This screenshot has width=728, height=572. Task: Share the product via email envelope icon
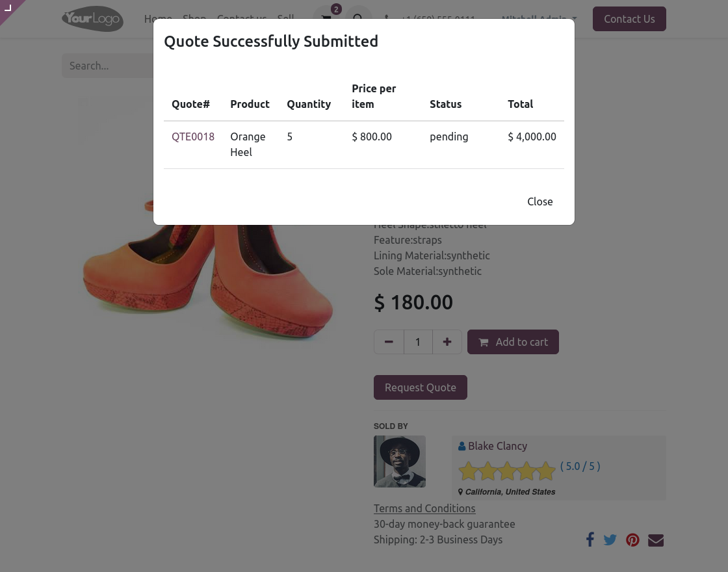click(x=656, y=539)
